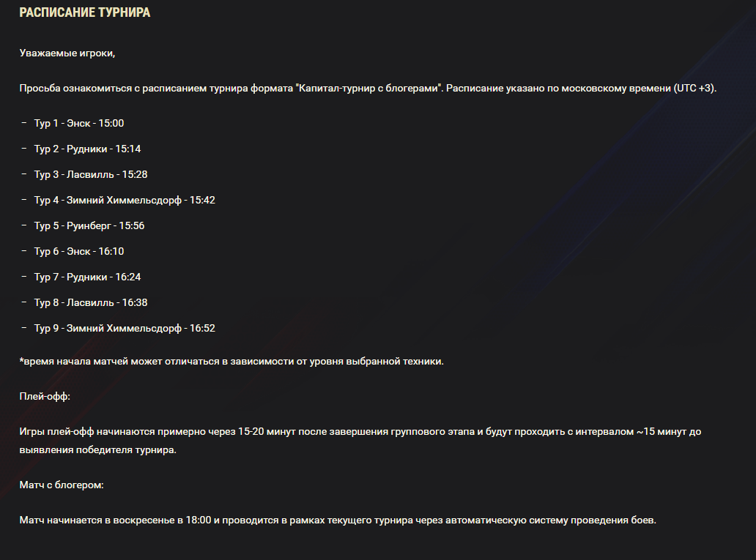The height and width of the screenshot is (560, 756).
Task: Click the 'Тур 2 - Рудники - 15:14' entry
Action: point(87,149)
